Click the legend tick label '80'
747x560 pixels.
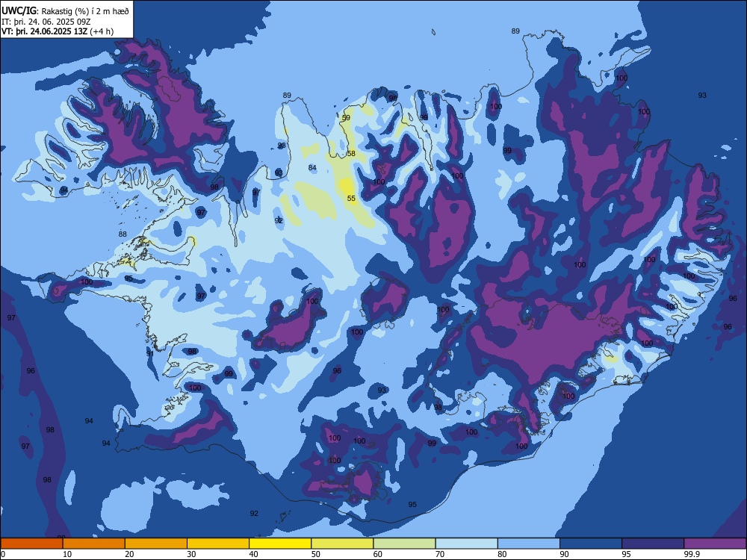502,554
